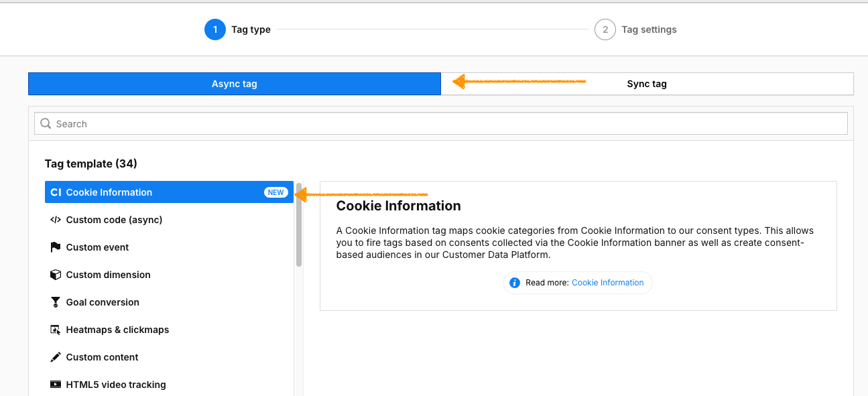868x396 pixels.
Task: Select the Async tag tab
Action: pos(234,83)
